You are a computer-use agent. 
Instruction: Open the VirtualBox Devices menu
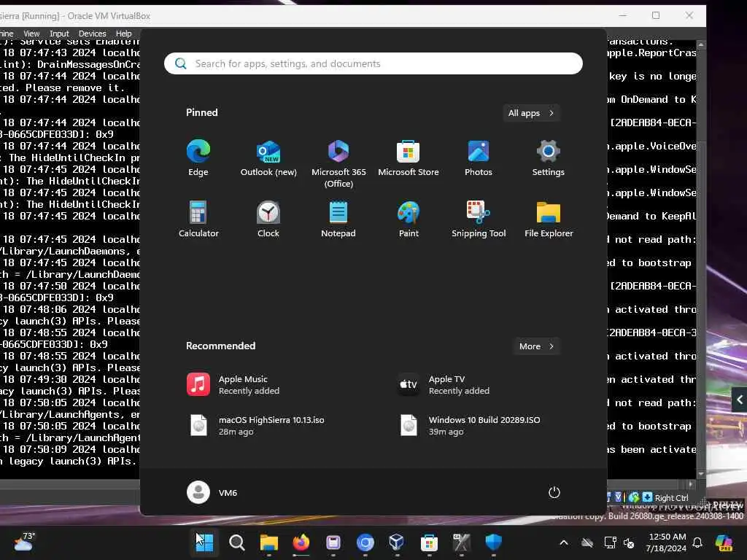tap(92, 34)
